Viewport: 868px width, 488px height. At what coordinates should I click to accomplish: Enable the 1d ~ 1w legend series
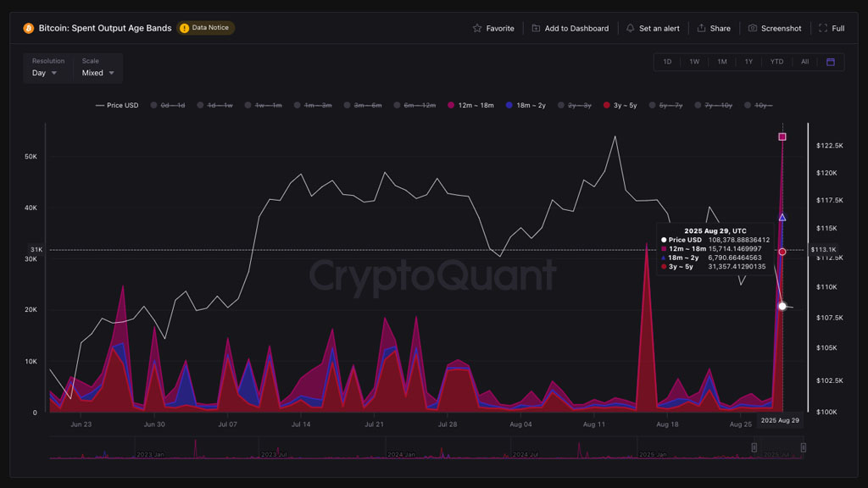214,105
